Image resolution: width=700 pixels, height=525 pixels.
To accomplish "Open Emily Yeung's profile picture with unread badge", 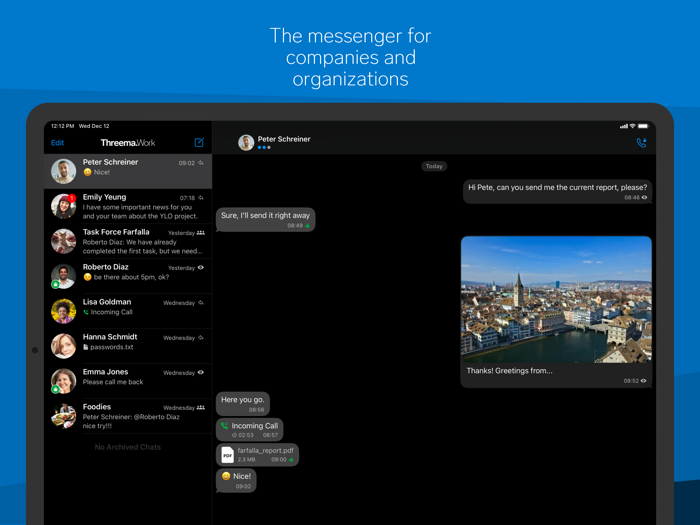I will click(63, 206).
